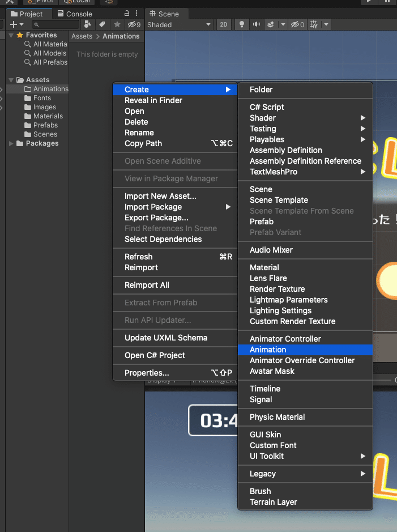This screenshot has height=532, width=397.
Task: Choose Animator Controller from Create submenu
Action: [x=305, y=339]
